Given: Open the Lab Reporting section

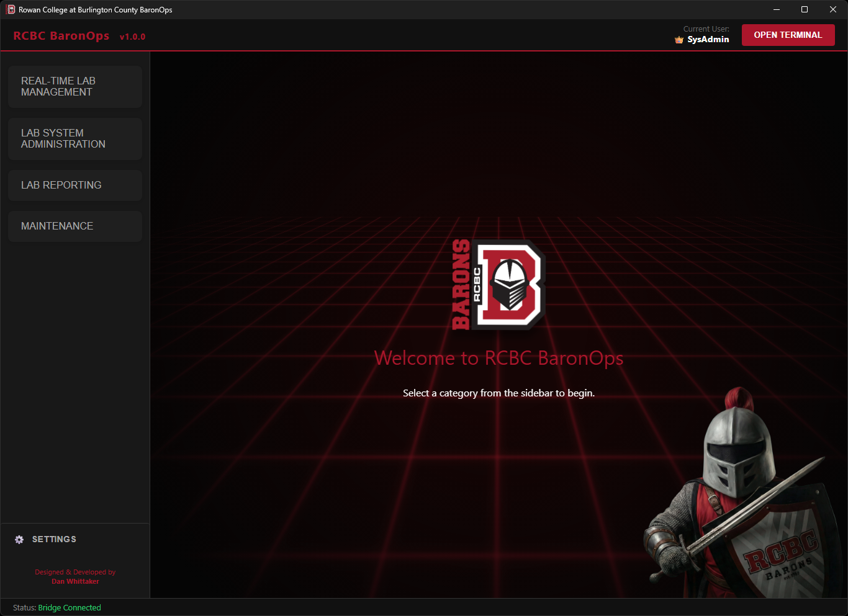Looking at the screenshot, I should tap(74, 185).
